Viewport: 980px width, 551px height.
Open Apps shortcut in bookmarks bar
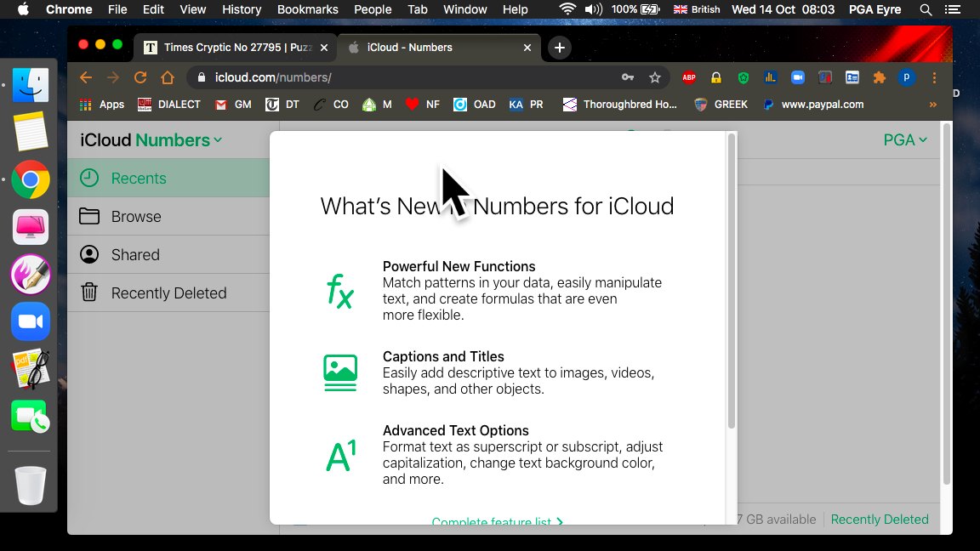[x=102, y=105]
